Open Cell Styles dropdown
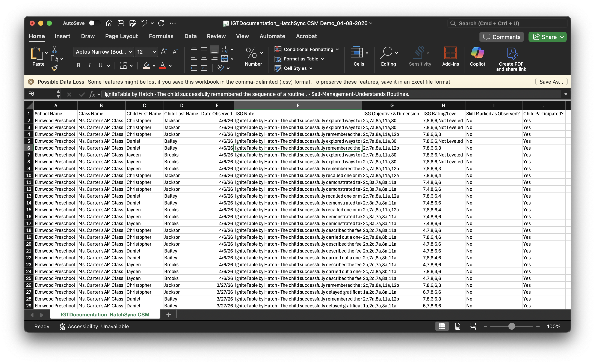595x364 pixels. [x=293, y=68]
